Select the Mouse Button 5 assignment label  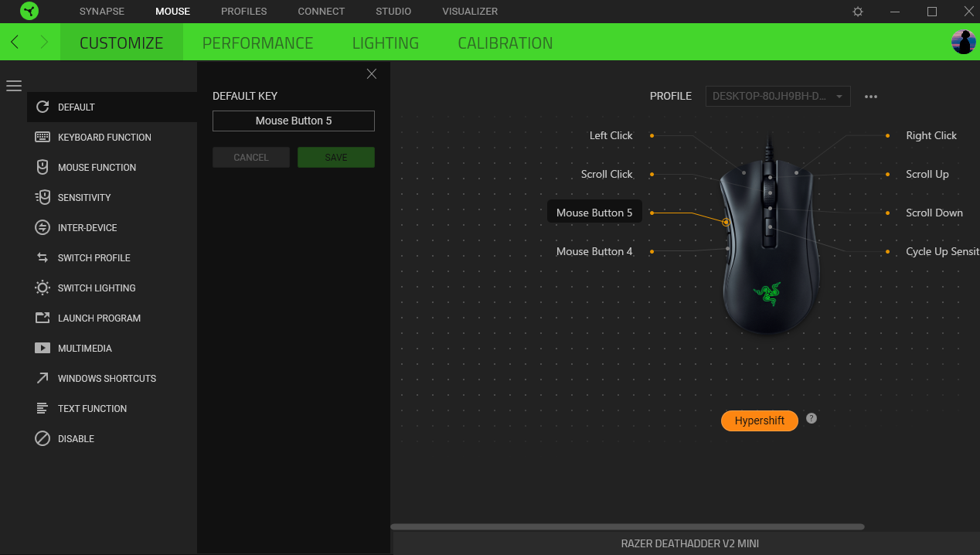pyautogui.click(x=594, y=213)
